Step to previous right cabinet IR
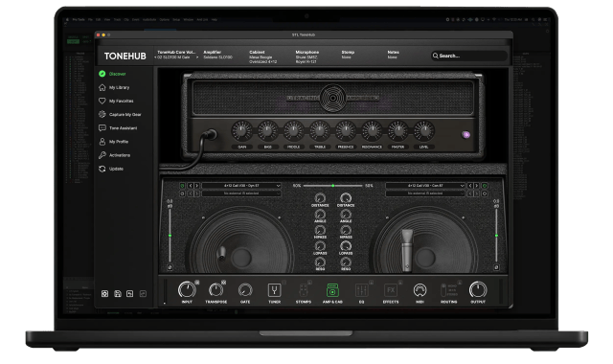This screenshot has height=364, width=613. (470, 186)
